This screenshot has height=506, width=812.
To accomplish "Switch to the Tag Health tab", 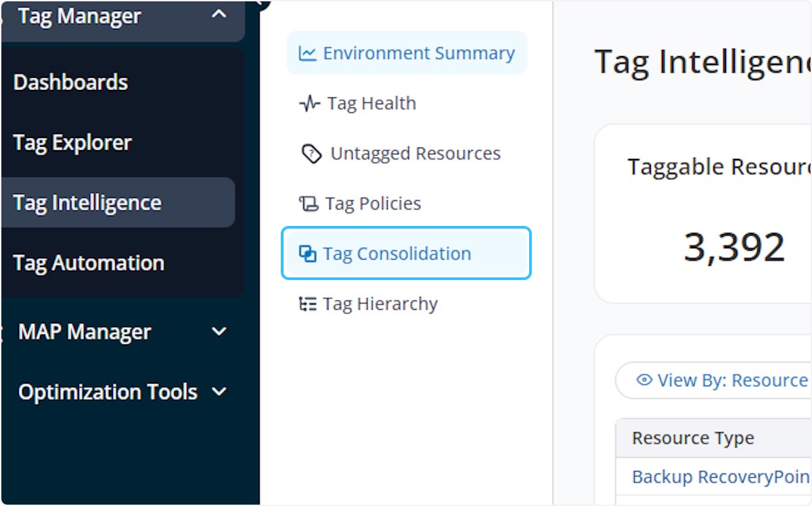I will pos(371,103).
